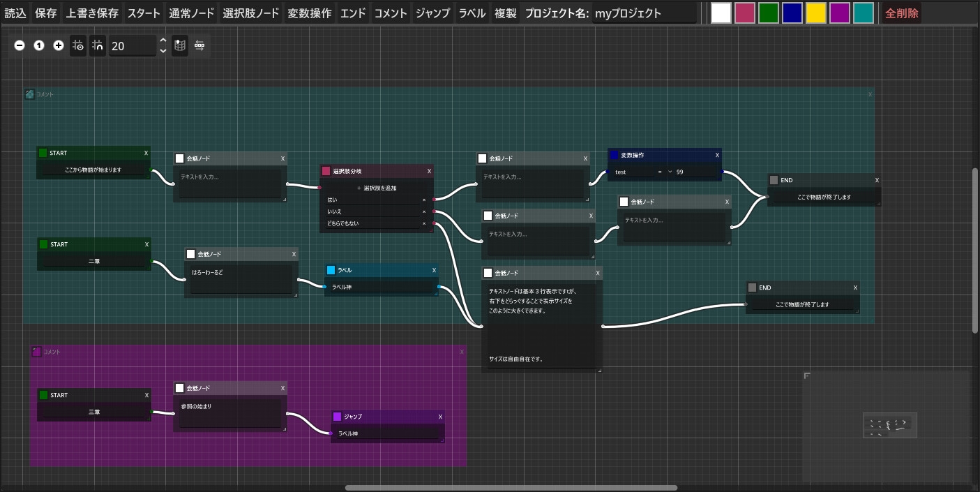Close the ジャンプ node with its X
This screenshot has width=980, height=492.
(x=440, y=417)
